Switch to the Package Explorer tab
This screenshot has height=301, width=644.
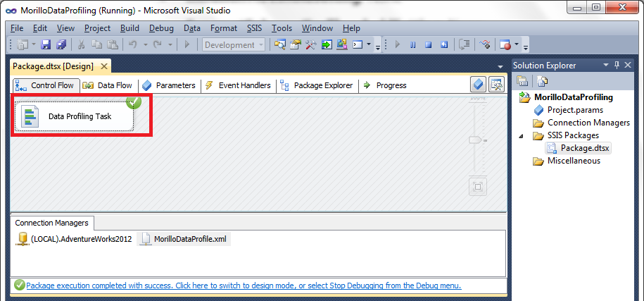coord(317,85)
